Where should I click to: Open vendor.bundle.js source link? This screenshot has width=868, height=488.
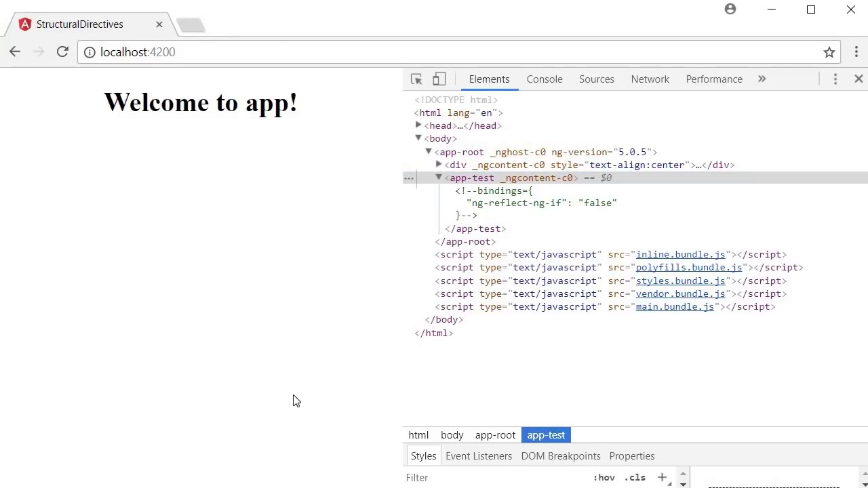(x=680, y=293)
